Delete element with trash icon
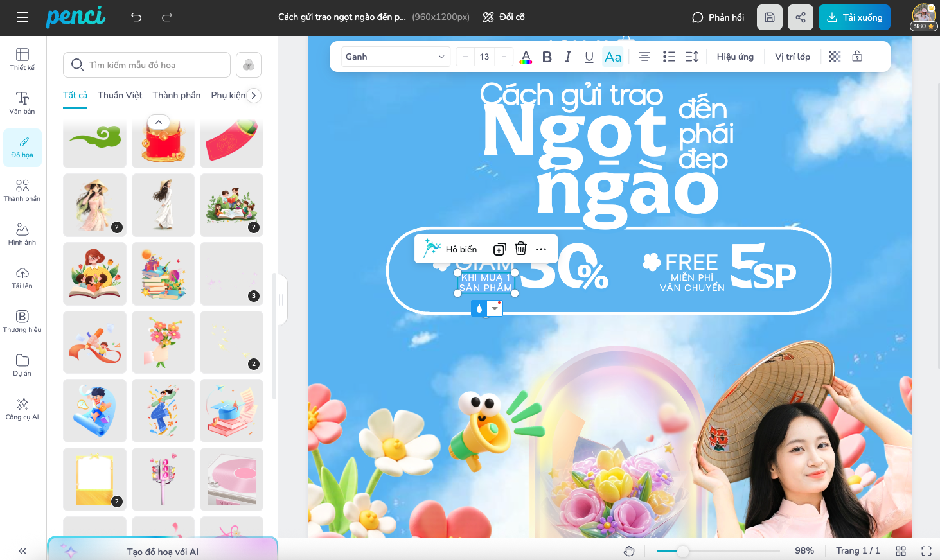 tap(520, 249)
